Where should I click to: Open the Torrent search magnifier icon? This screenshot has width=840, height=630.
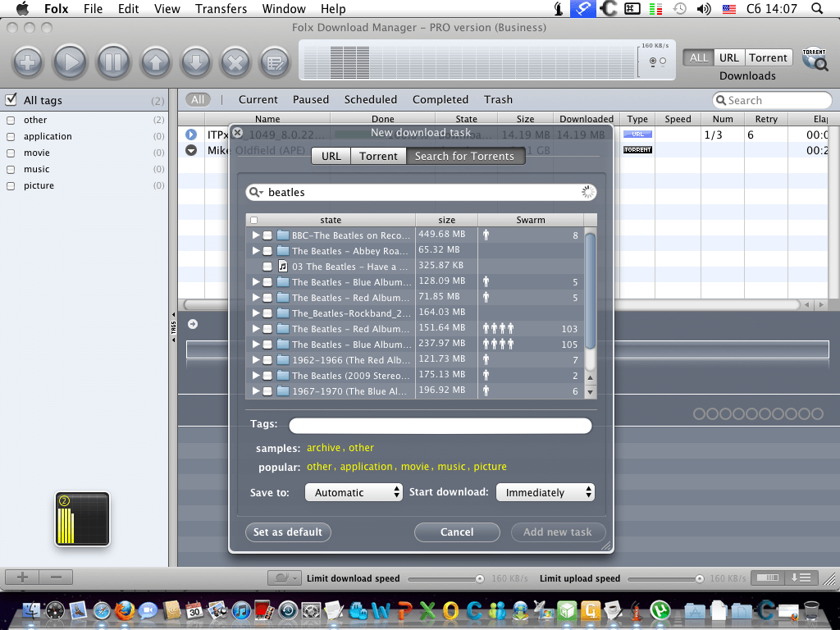pyautogui.click(x=815, y=59)
